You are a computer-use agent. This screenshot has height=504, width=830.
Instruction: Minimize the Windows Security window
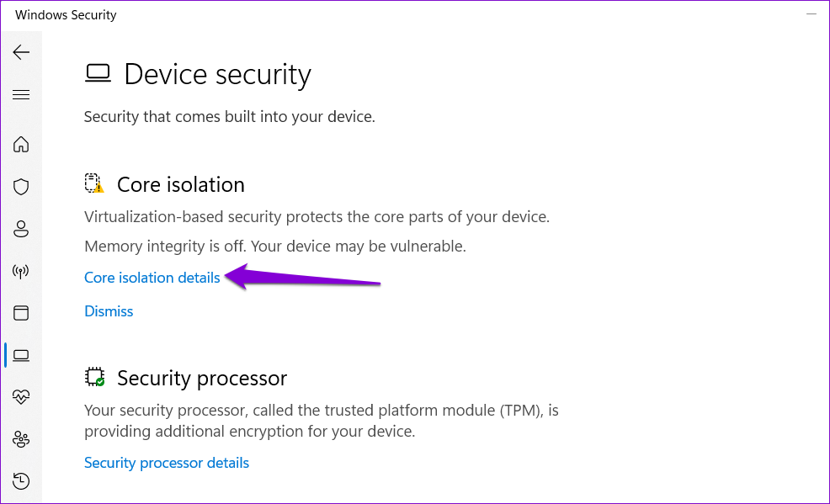[811, 13]
